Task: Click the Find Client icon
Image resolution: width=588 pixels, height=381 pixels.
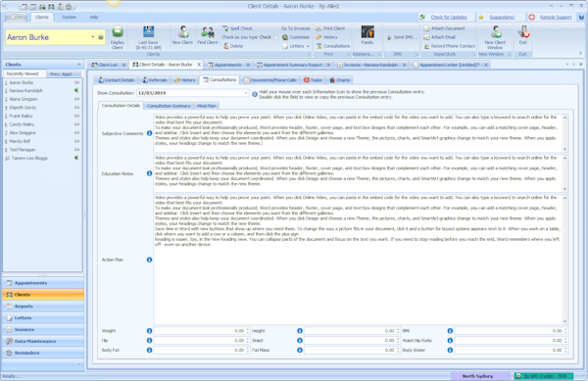Action: (x=208, y=32)
